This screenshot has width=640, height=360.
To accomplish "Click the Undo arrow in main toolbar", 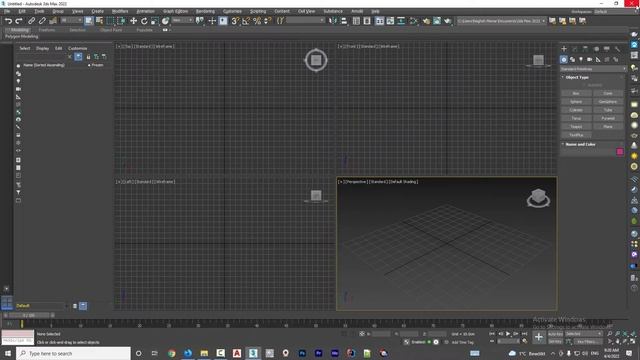I will (x=8, y=21).
